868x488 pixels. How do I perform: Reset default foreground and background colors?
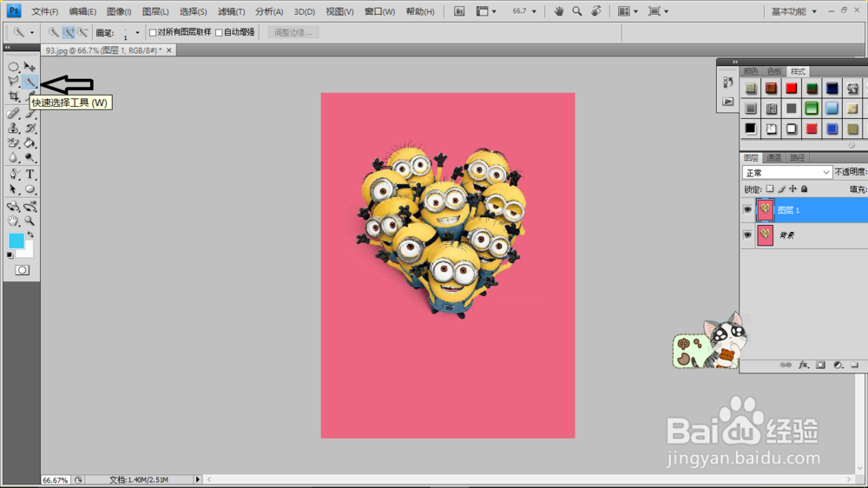10,255
